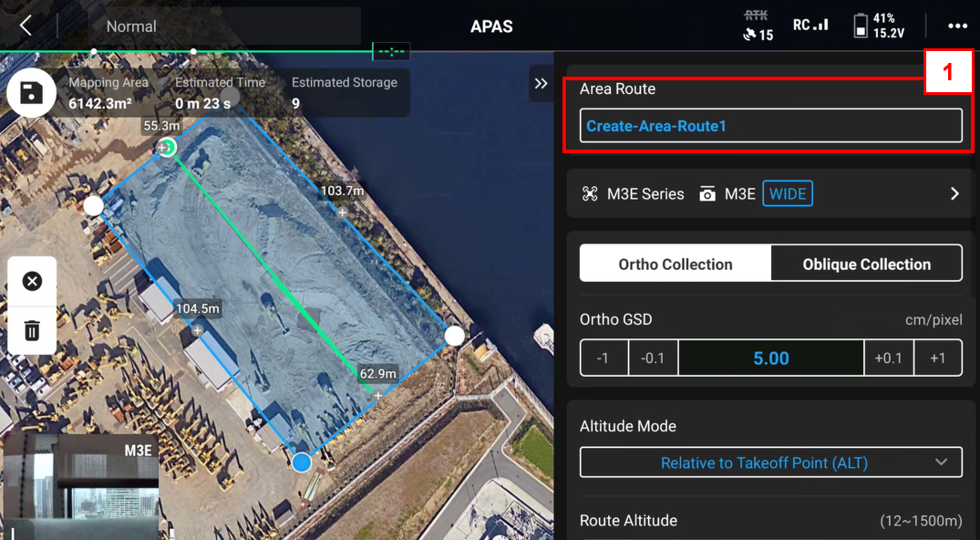Add a vertex on the 55.3m edge
Viewport: 980px width, 540px height.
pos(162,148)
